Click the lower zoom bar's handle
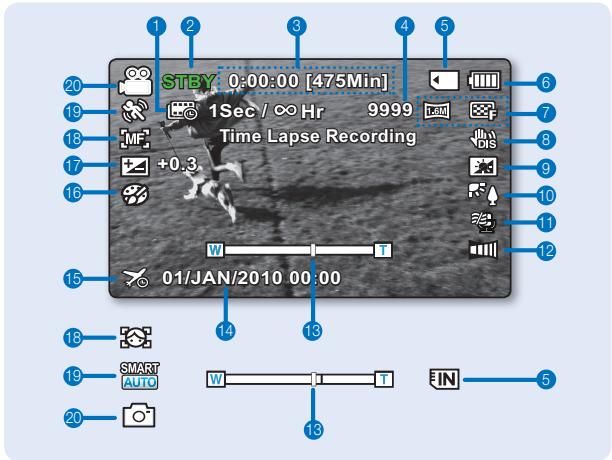This screenshot has width=612, height=460. tap(314, 379)
